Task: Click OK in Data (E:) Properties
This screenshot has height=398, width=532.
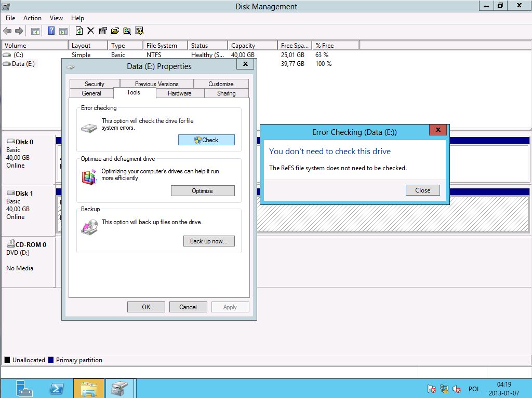Action: pyautogui.click(x=146, y=307)
